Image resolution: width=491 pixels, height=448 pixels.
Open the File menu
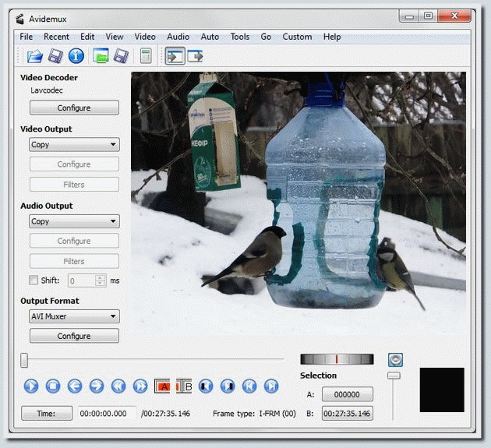tap(26, 37)
